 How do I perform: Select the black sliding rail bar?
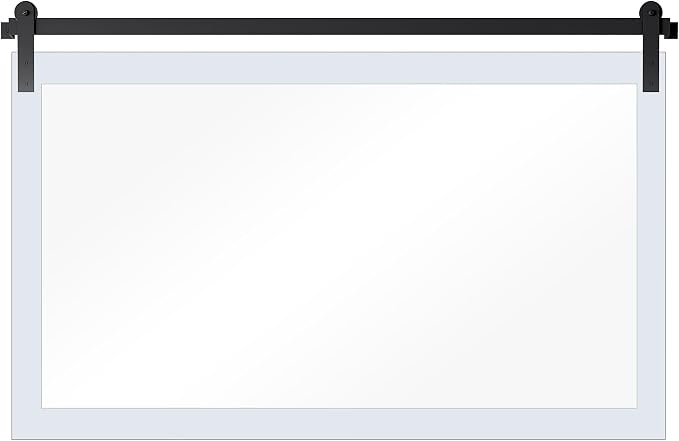pos(339,27)
